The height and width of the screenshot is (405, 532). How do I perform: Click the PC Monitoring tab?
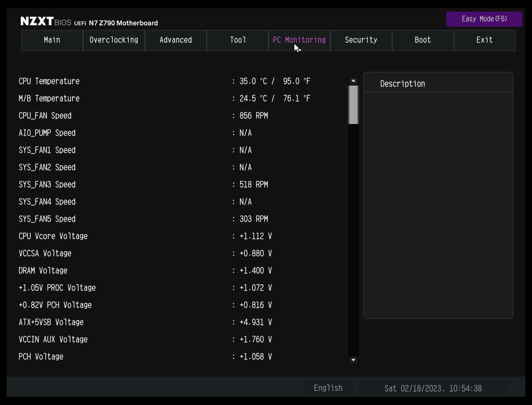pyautogui.click(x=299, y=40)
